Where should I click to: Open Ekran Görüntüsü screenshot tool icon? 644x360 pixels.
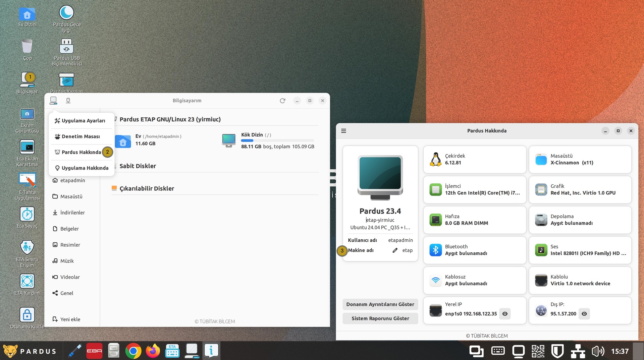coord(27,120)
